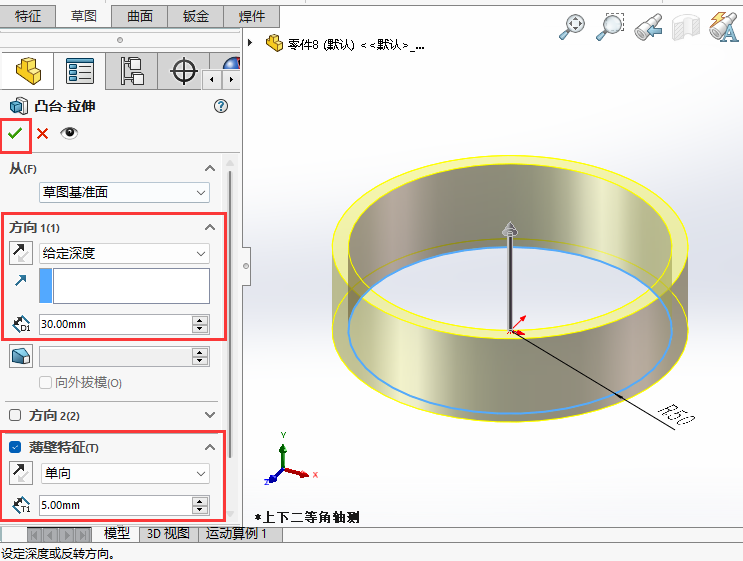The image size is (743, 561).
Task: Click the view orientation triad
Action: (x=290, y=460)
